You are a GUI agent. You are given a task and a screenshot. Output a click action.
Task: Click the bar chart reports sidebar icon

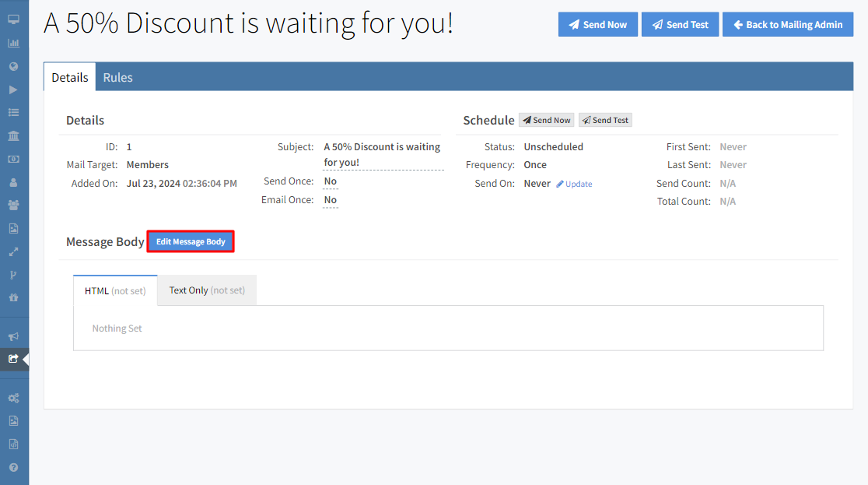coord(13,43)
